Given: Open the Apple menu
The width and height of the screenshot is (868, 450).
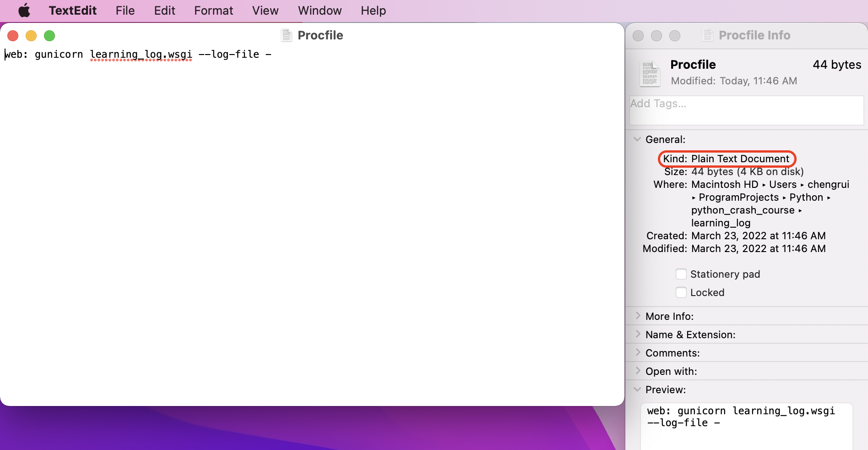Looking at the screenshot, I should click(x=24, y=11).
